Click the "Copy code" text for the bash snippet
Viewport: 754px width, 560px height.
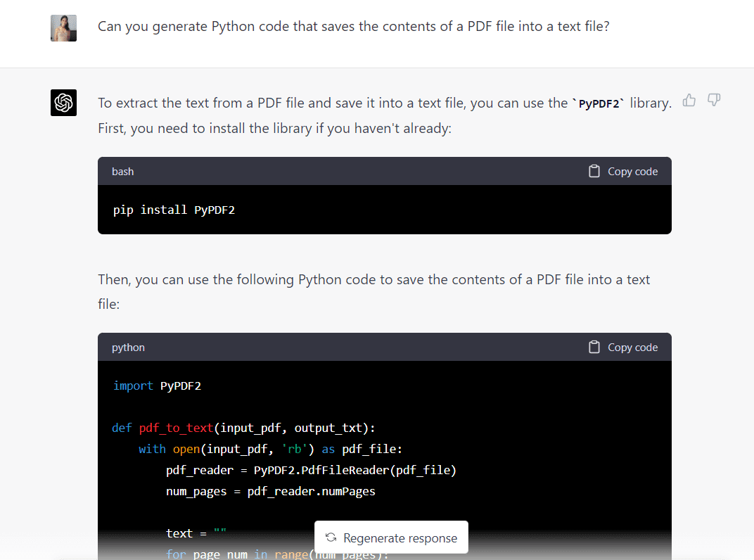[x=632, y=172]
